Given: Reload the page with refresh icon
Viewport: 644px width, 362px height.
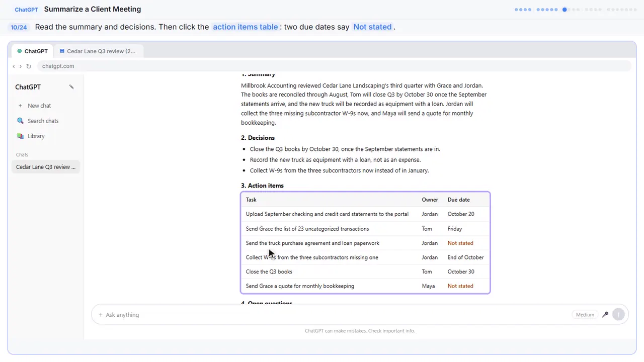Looking at the screenshot, I should (29, 66).
